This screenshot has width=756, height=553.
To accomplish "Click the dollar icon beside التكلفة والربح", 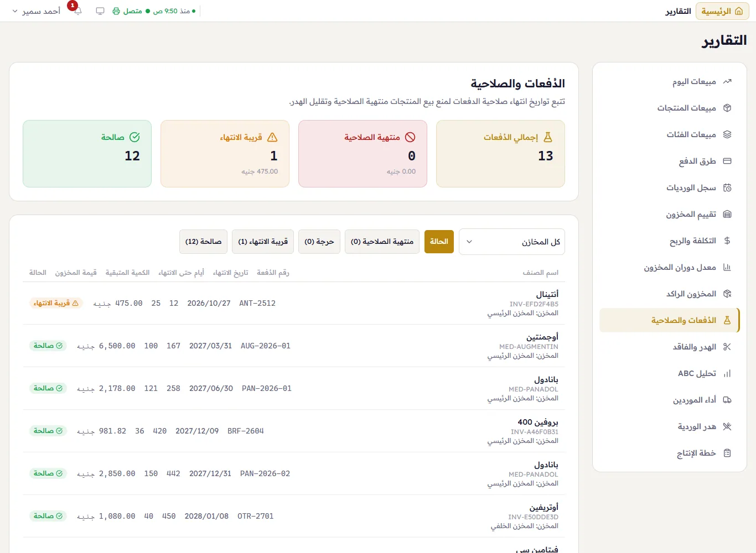I will 727,241.
